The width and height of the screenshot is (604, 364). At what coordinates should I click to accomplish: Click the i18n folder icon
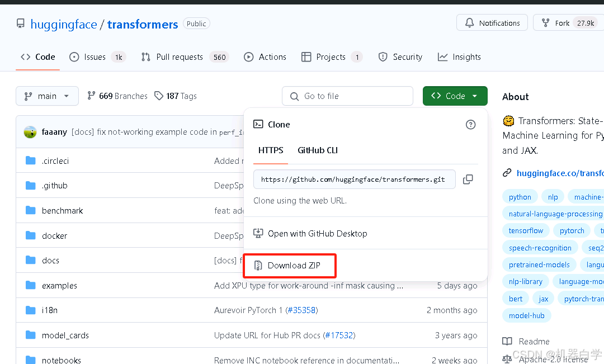(x=30, y=310)
